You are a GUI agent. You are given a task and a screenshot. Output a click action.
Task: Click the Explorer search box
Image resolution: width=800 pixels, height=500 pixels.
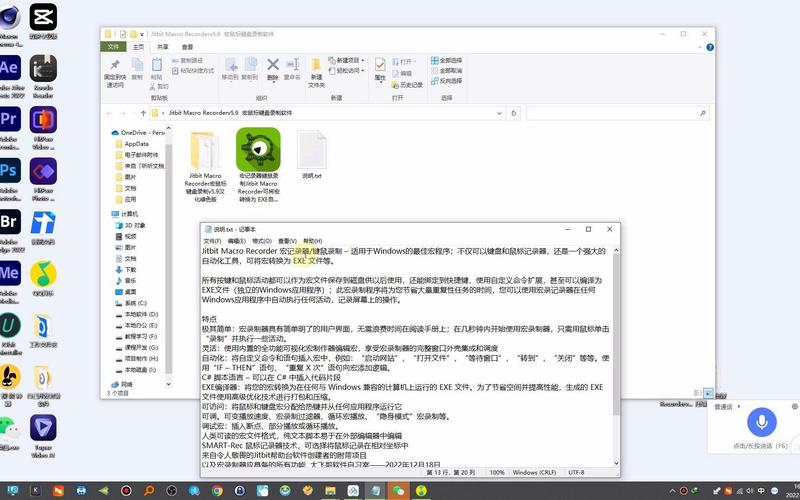point(617,113)
